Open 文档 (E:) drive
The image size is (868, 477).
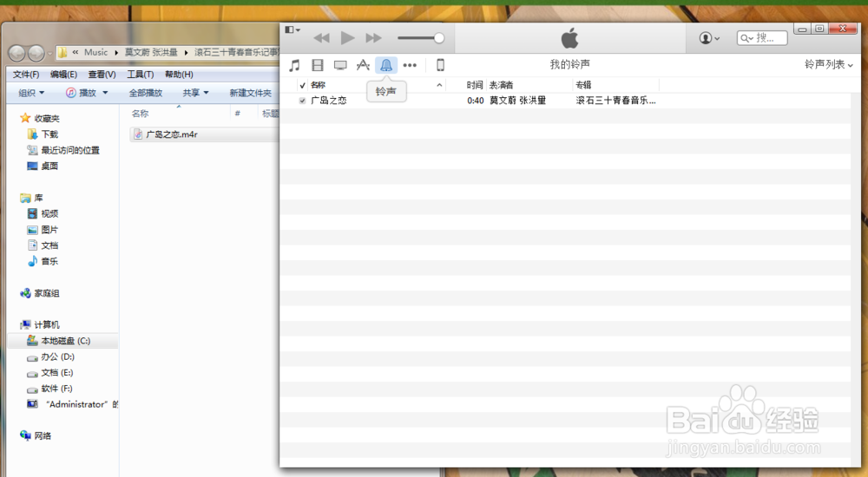50,373
